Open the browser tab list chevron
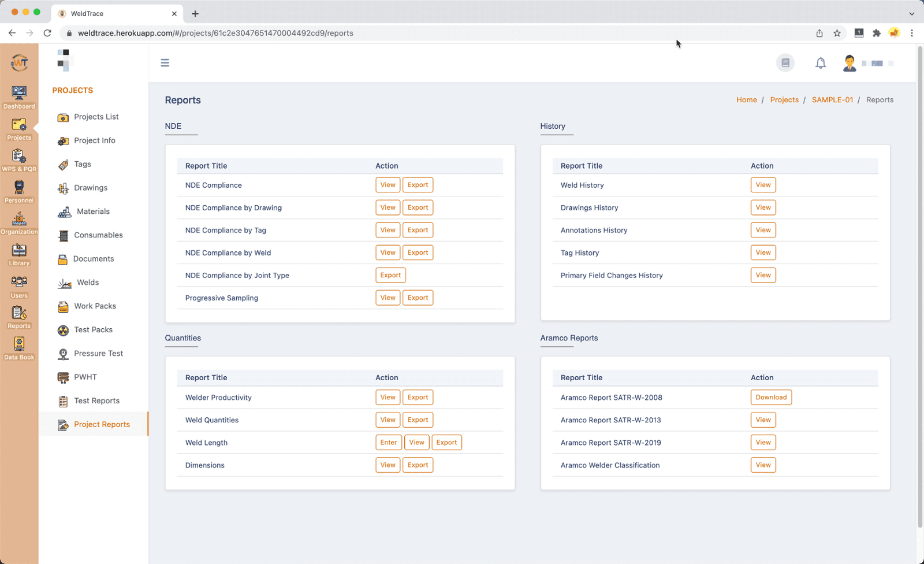The image size is (924, 564). (x=911, y=13)
